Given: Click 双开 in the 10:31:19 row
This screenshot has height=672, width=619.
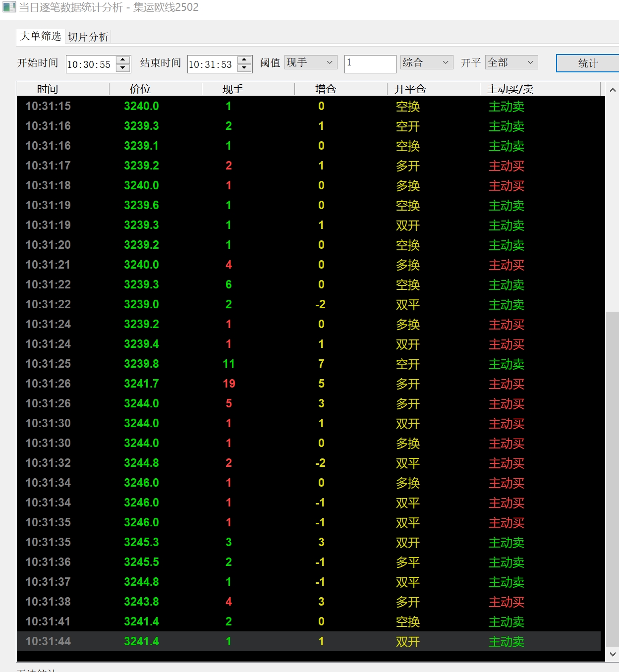Looking at the screenshot, I should click(408, 225).
